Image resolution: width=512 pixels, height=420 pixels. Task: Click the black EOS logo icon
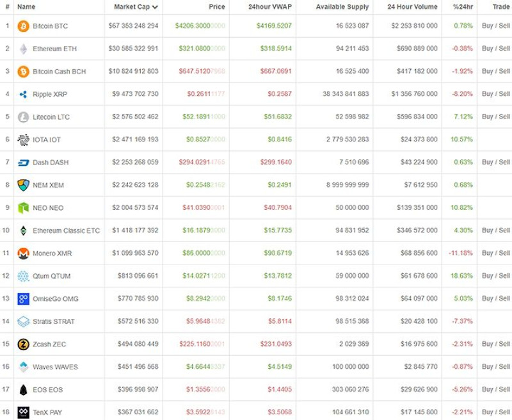click(x=23, y=390)
